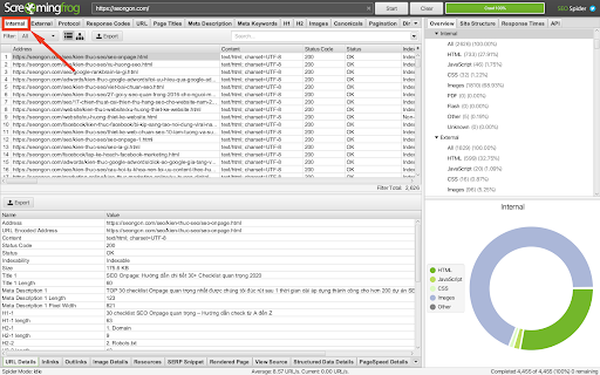Click the Screaming Frog logo
The width and height of the screenshot is (600, 375).
coord(42,8)
